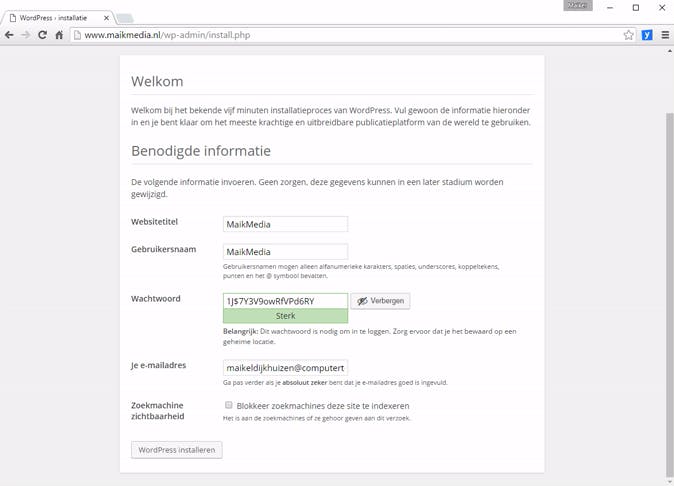The height and width of the screenshot is (486, 674).
Task: Click the Websitetitel label
Action: [x=154, y=222]
